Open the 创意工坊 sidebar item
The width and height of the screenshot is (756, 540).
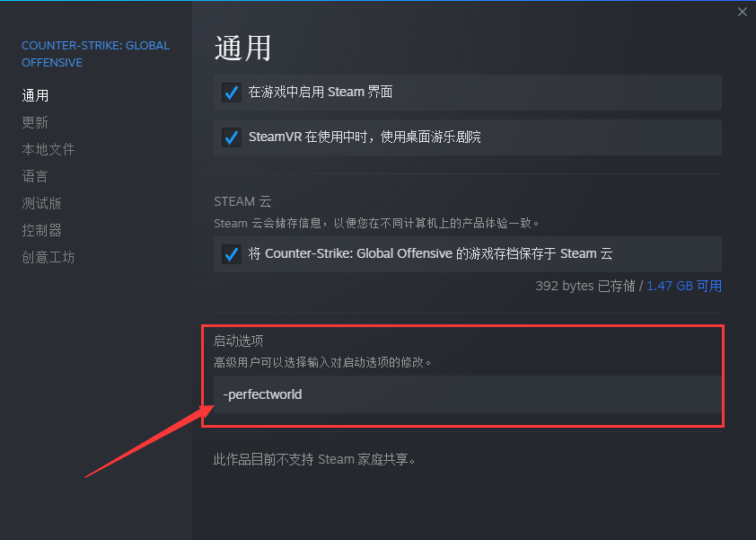pyautogui.click(x=48, y=258)
